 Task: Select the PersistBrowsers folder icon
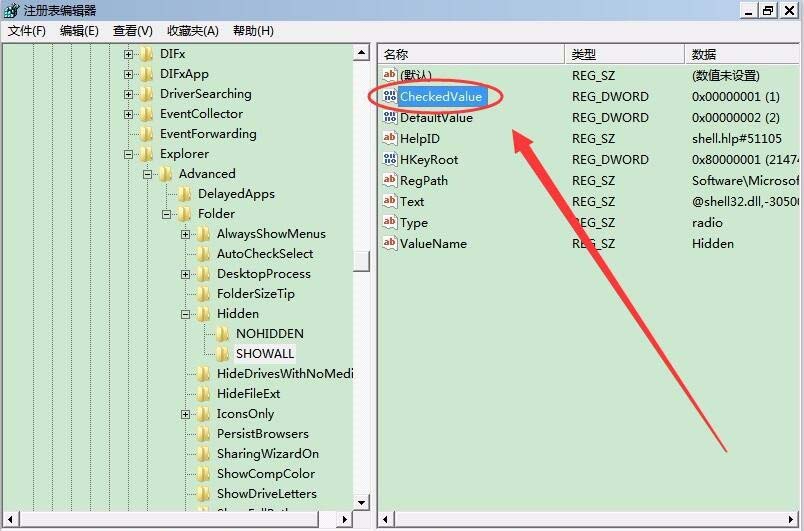[204, 434]
